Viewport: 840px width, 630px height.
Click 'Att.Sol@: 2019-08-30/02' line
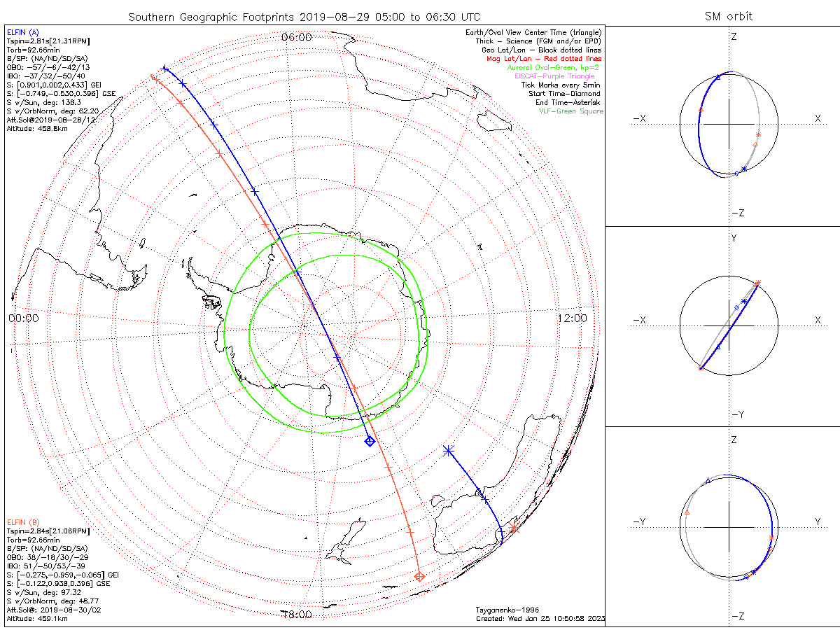55,610
